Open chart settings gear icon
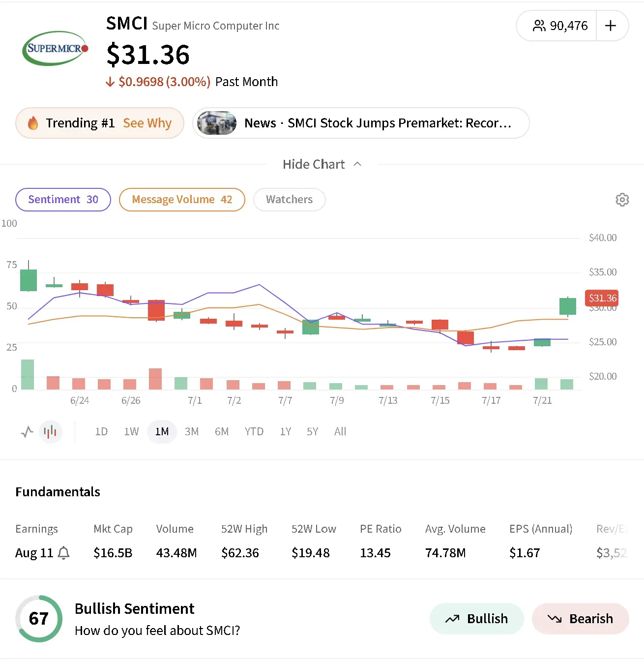Image resolution: width=644 pixels, height=662 pixels. tap(622, 200)
